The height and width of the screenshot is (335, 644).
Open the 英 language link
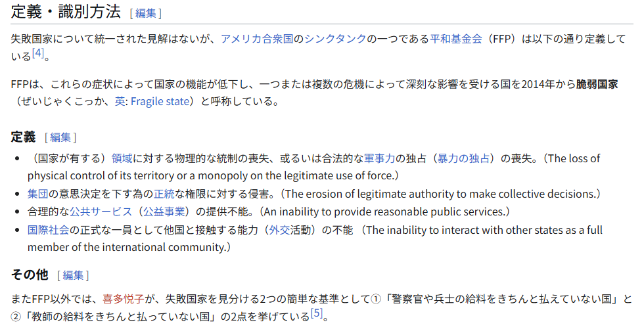click(120, 101)
